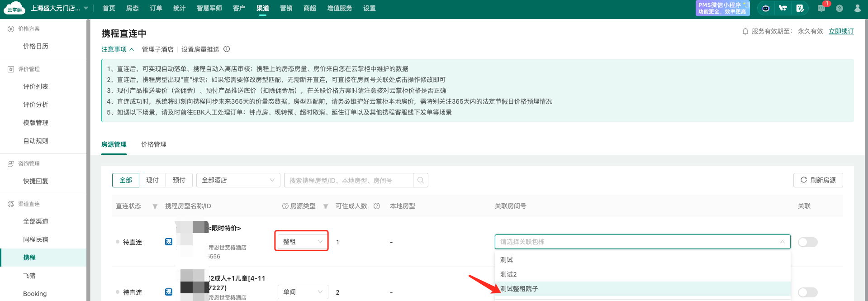Open the robot AI assistant icon

[x=766, y=8]
